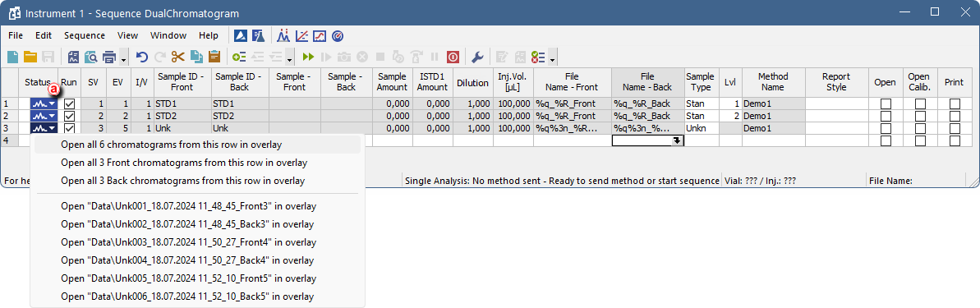The height and width of the screenshot is (308, 980).
Task: Paste from clipboard icon
Action: (214, 57)
